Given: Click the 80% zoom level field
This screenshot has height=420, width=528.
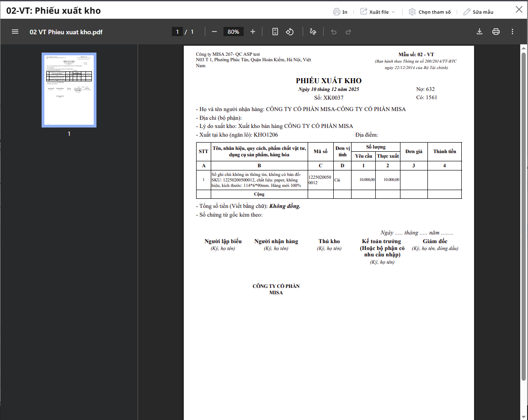Looking at the screenshot, I should click(x=233, y=32).
